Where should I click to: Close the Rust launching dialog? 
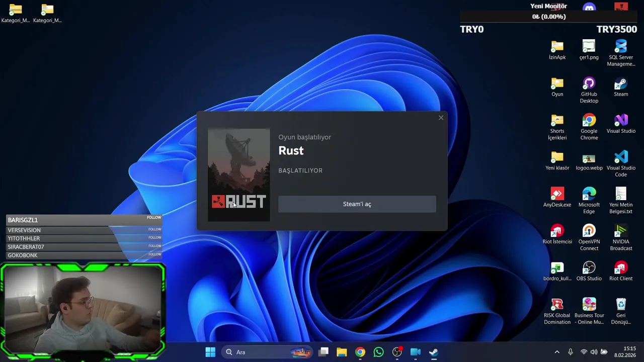click(x=441, y=118)
